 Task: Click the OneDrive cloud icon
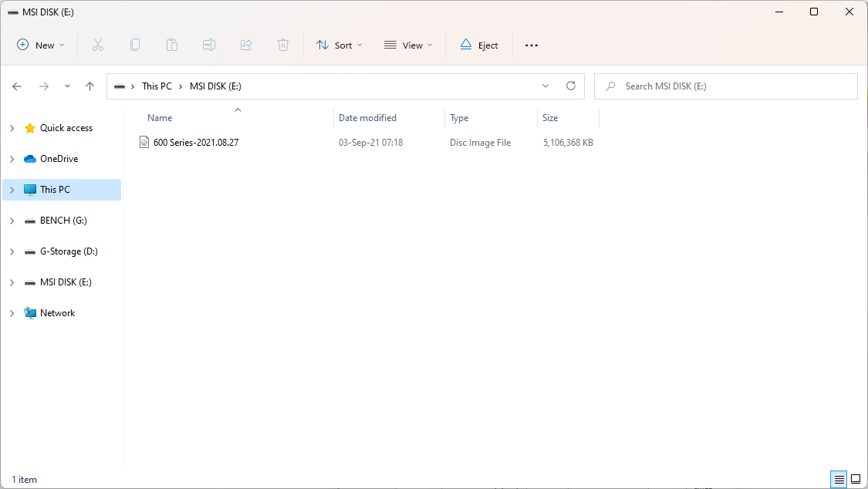tap(30, 159)
